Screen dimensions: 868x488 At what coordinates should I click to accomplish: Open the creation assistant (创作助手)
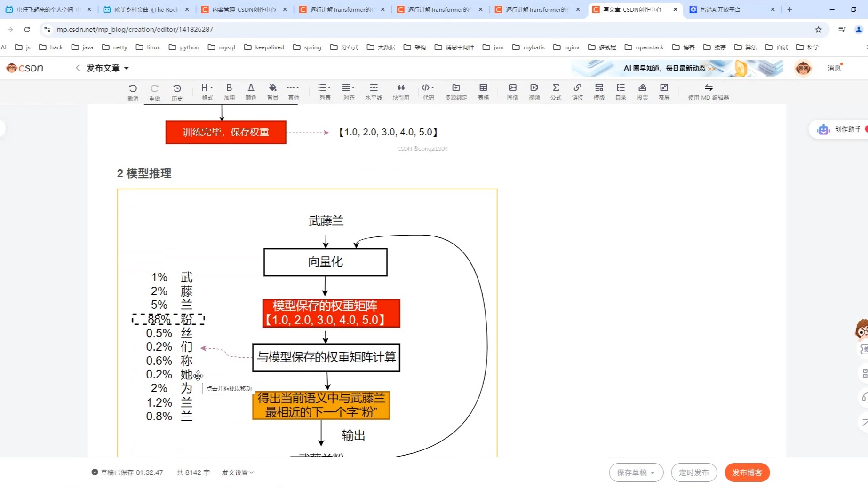[839, 129]
